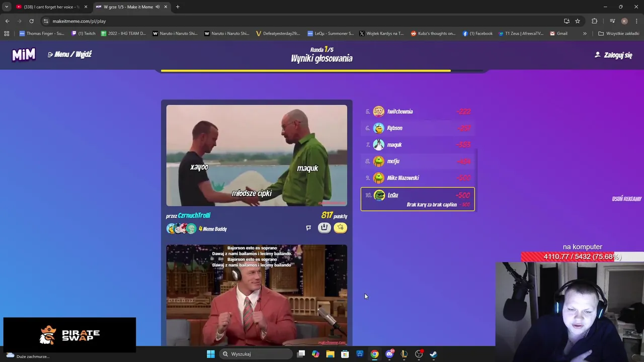
Task: Install app icon in address bar
Action: point(567,21)
